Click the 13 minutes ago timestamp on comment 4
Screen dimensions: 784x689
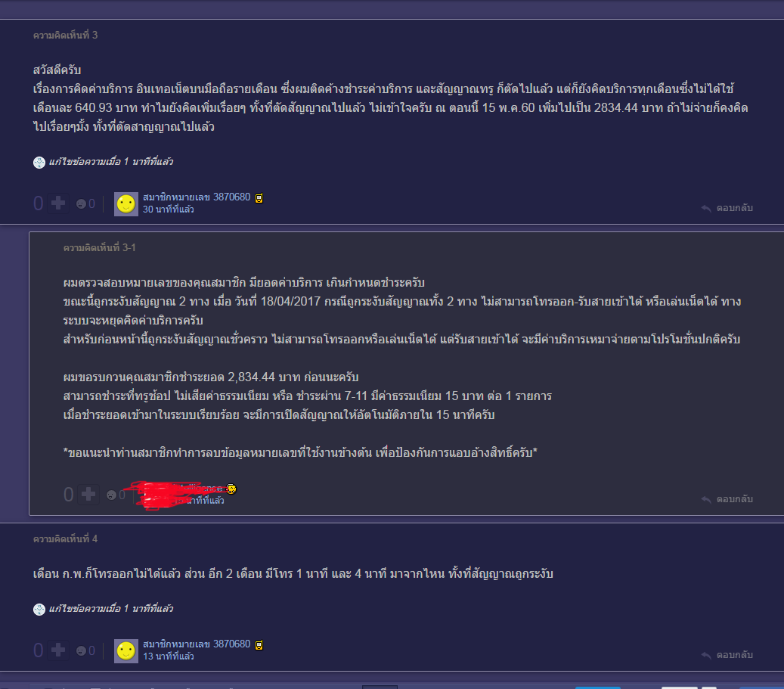point(169,656)
